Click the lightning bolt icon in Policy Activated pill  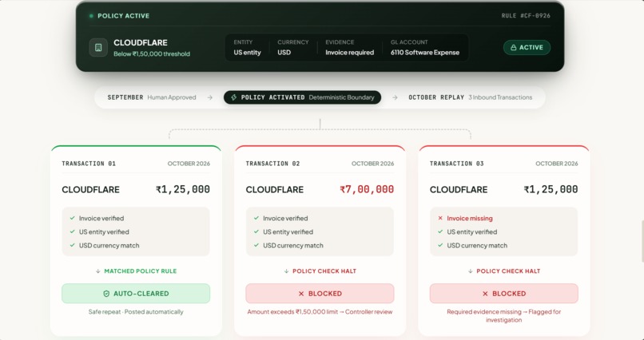233,97
